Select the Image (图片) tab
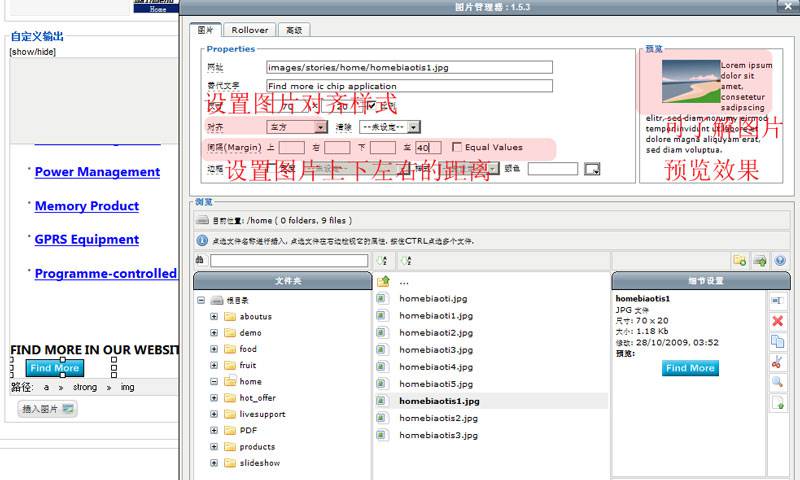Viewport: 800px width, 480px height. coord(205,30)
